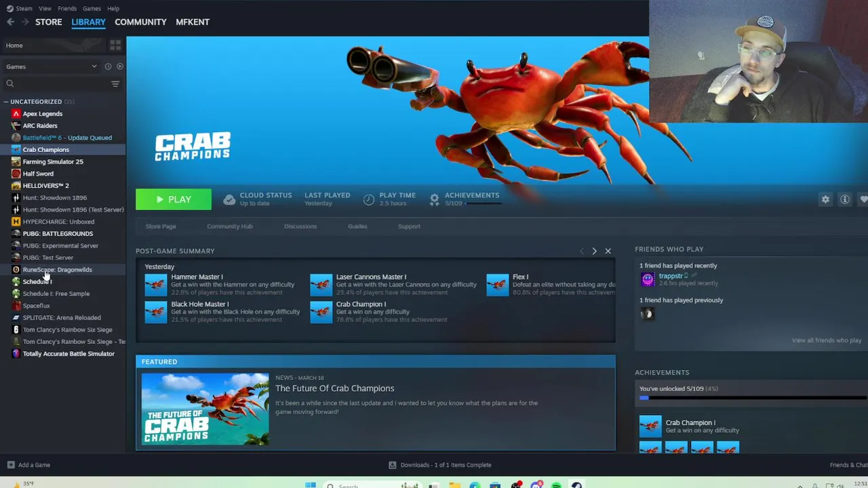
Task: Open the Support link
Action: [x=409, y=226]
